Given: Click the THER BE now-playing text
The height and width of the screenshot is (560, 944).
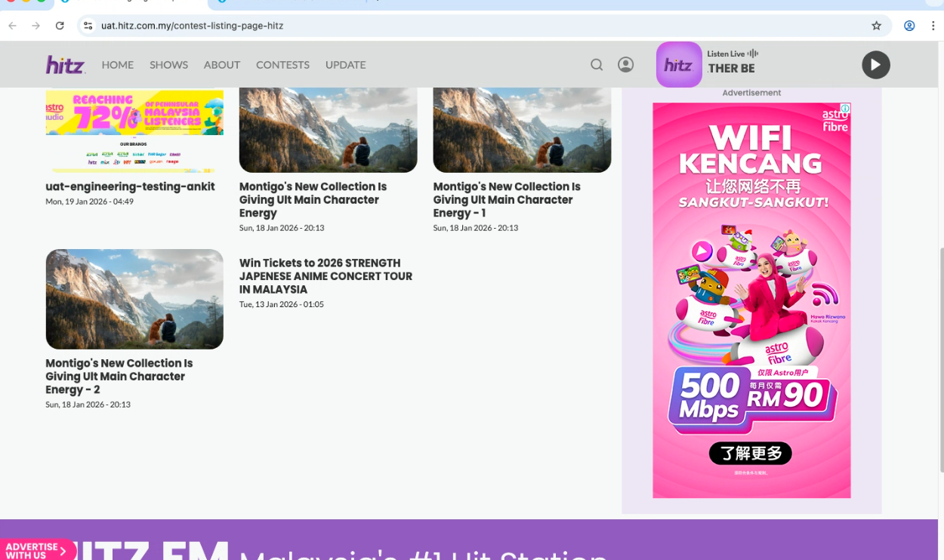Looking at the screenshot, I should [x=731, y=68].
